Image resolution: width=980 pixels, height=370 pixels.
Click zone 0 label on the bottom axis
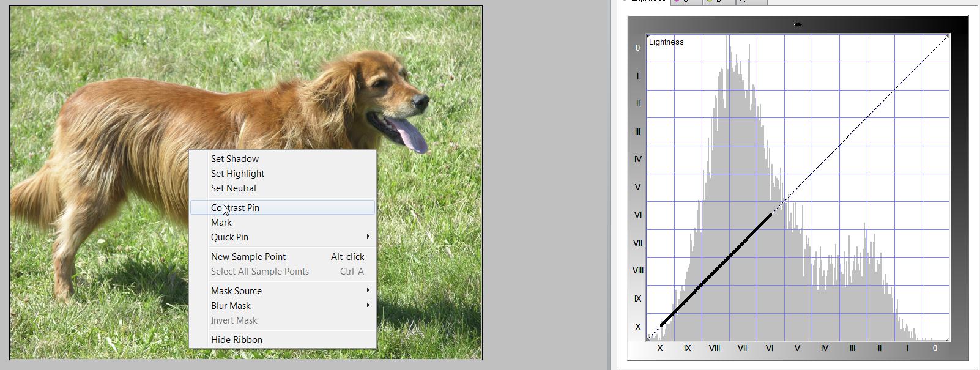935,348
